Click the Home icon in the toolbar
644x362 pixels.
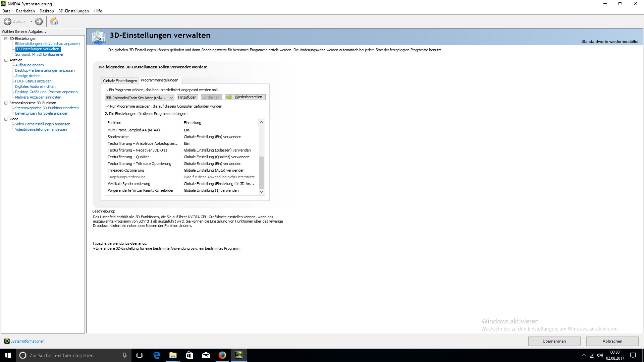point(54,21)
